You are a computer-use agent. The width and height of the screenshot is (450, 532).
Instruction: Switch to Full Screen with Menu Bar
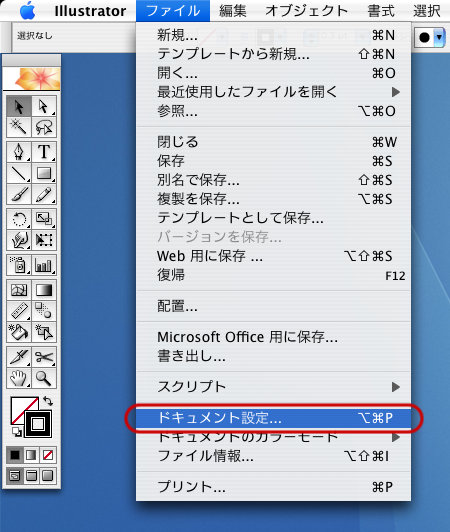tap(32, 476)
